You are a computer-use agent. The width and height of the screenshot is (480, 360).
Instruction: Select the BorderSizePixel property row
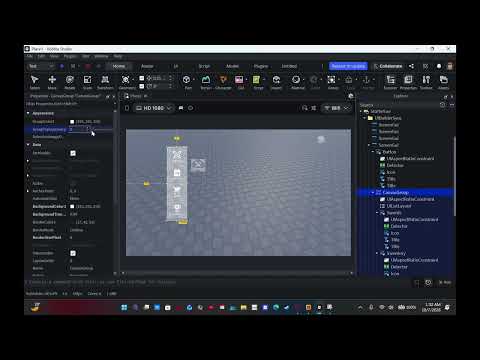point(69,238)
